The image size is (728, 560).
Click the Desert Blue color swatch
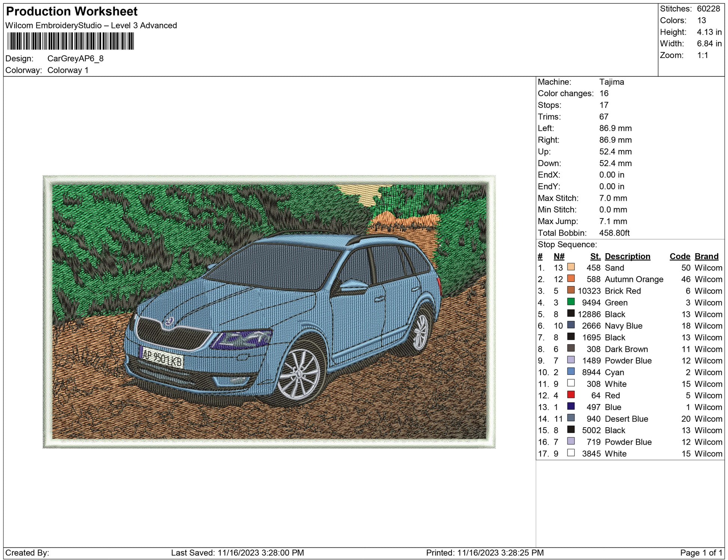click(x=571, y=417)
